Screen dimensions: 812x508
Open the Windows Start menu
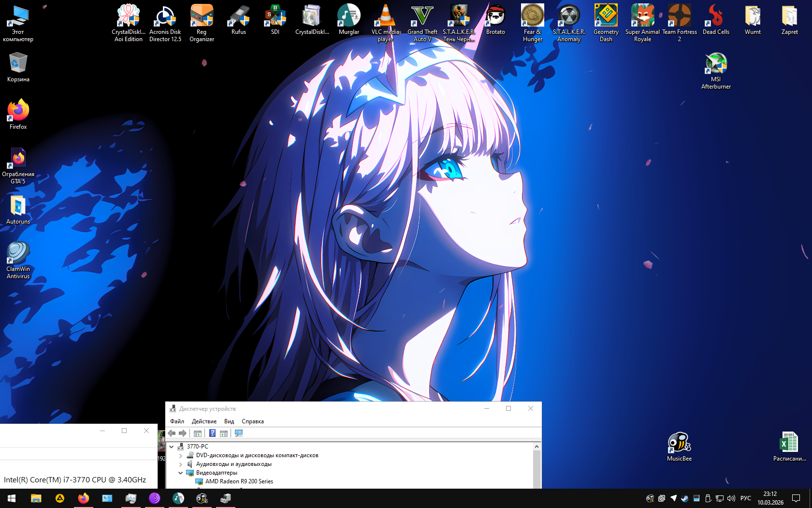tap(12, 498)
